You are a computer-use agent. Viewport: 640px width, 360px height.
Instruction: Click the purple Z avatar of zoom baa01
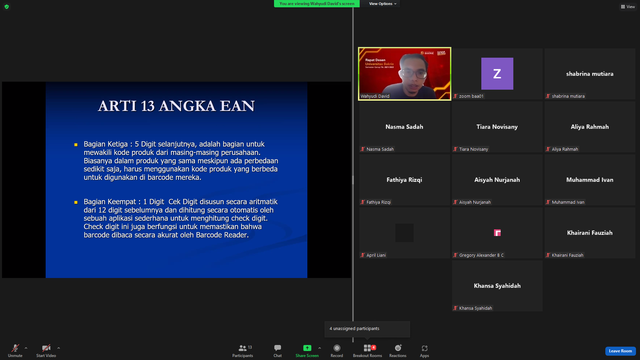pyautogui.click(x=497, y=73)
